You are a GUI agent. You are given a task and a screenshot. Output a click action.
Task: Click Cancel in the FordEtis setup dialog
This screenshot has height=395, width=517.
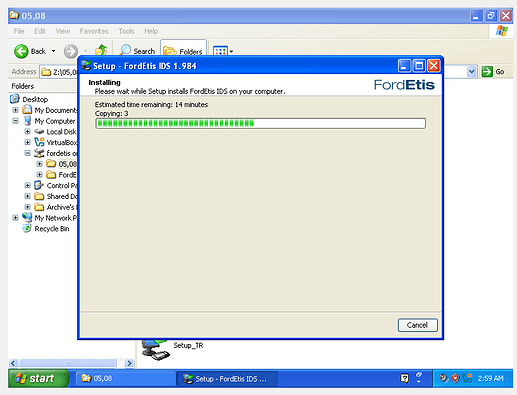point(417,325)
